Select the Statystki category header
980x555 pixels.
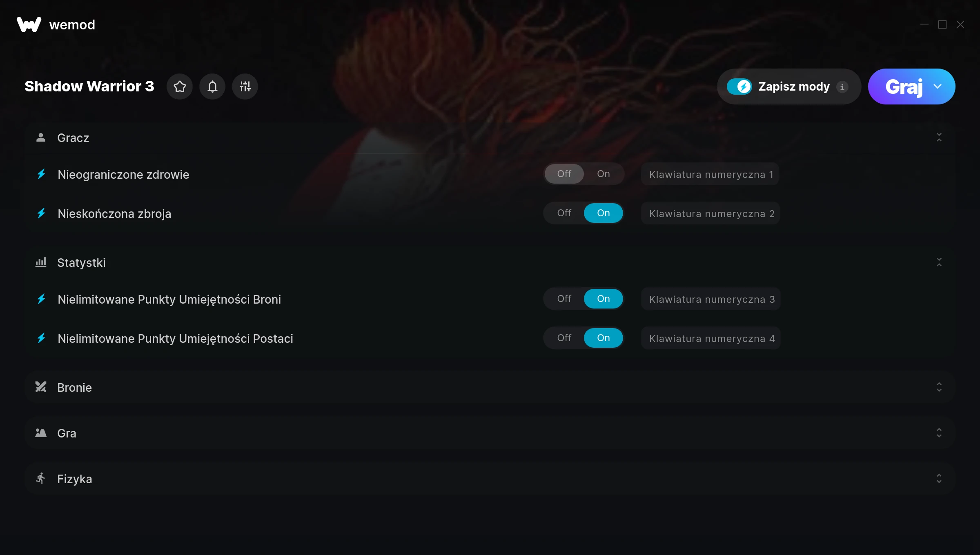[x=490, y=262]
